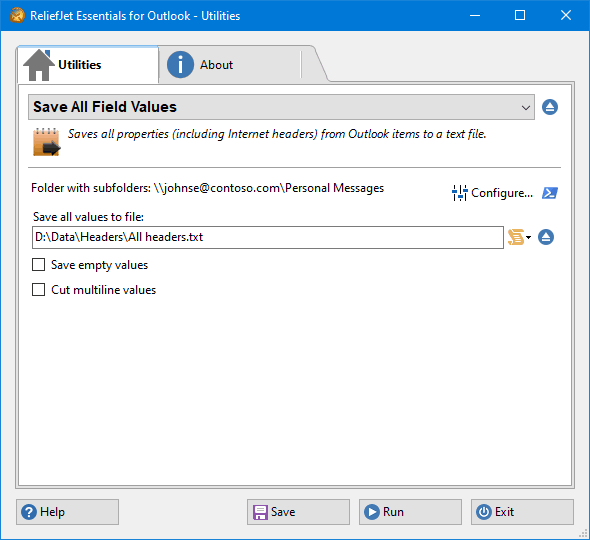Click the notepad export utility icon
This screenshot has height=540, width=590.
click(46, 142)
